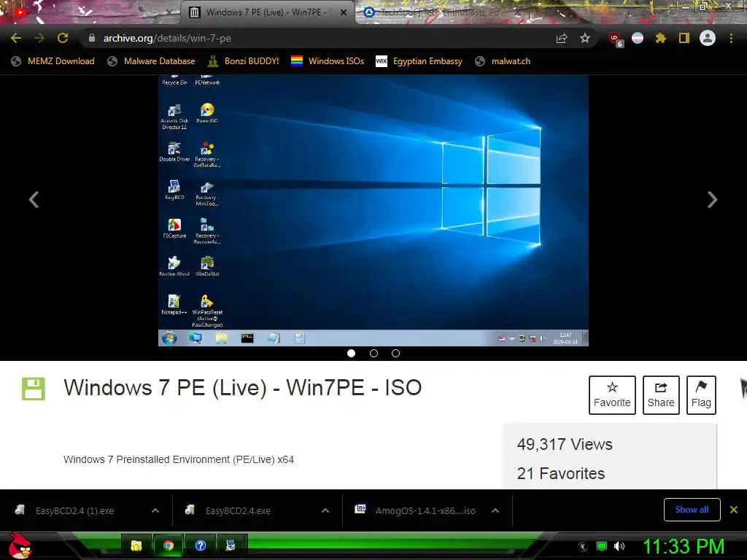Image resolution: width=747 pixels, height=560 pixels.
Task: View site information via the padlock icon
Action: [92, 38]
